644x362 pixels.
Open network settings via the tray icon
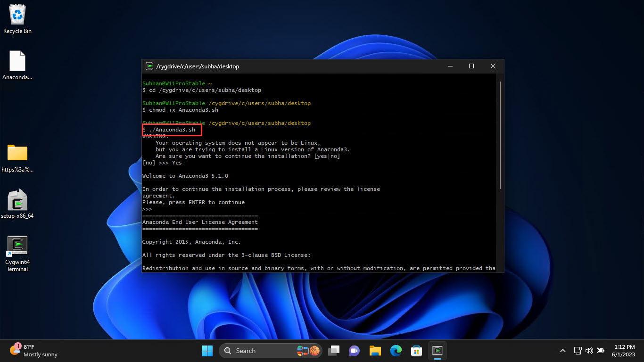(x=577, y=351)
